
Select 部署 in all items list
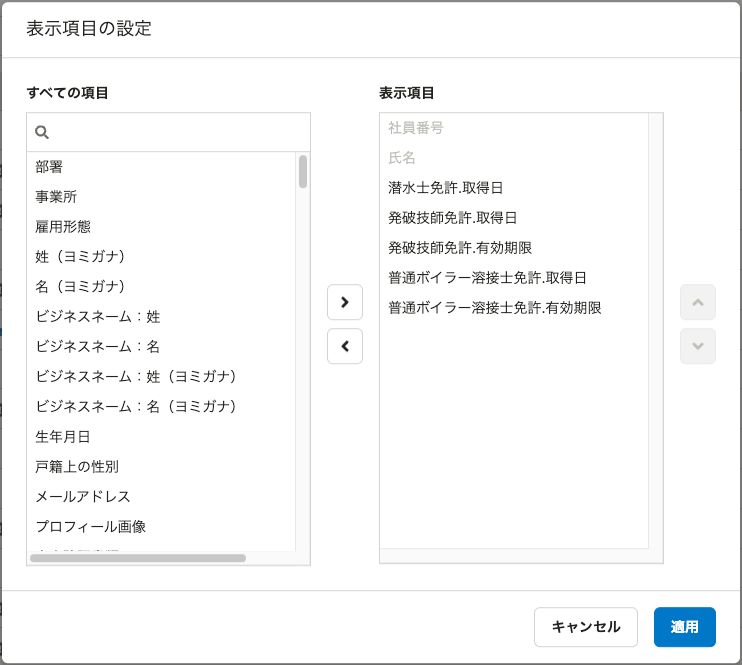coord(50,167)
